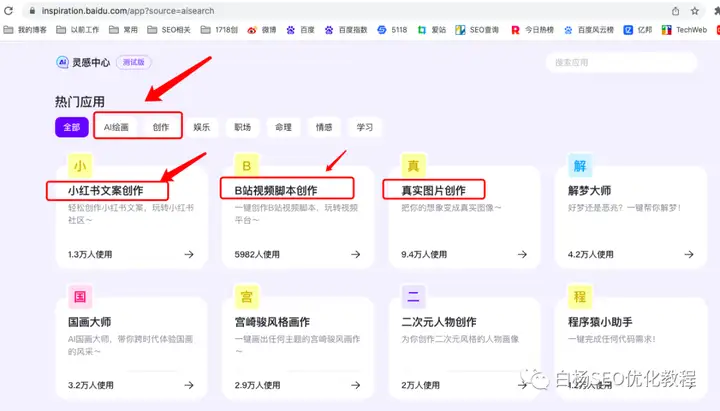Select the 学习 category tab

point(365,127)
